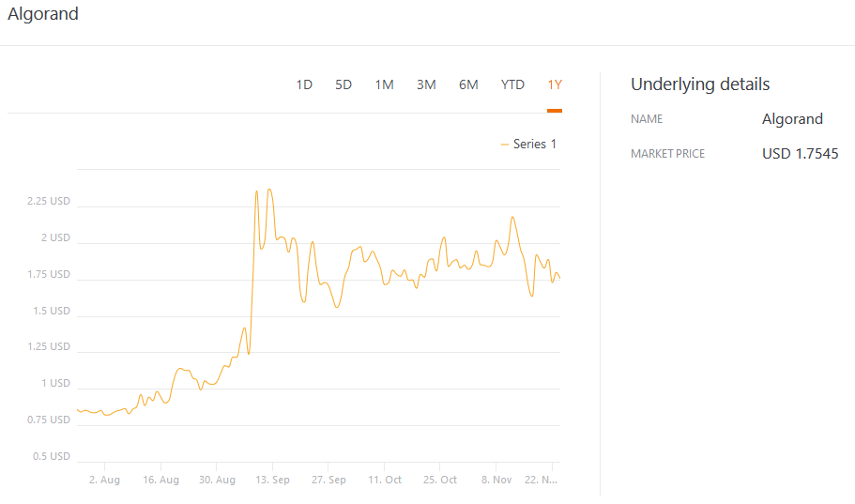
Task: Click the 1.75 USD axis label
Action: pyautogui.click(x=49, y=274)
